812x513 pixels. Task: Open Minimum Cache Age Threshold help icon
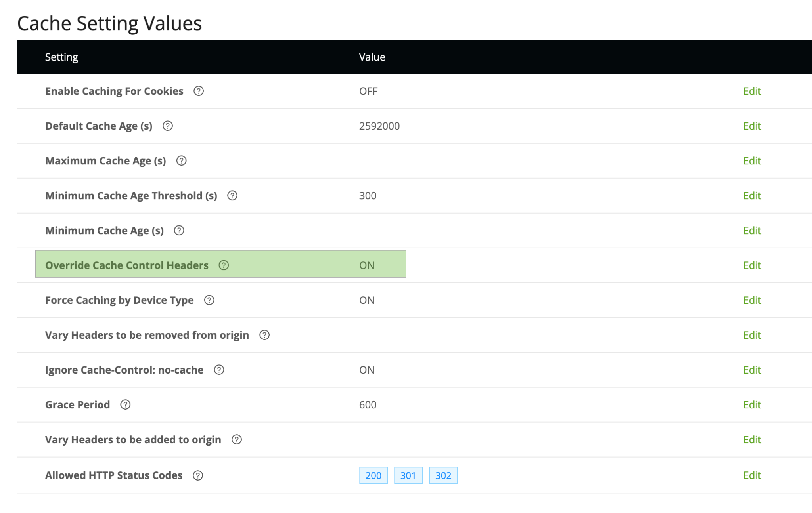point(232,196)
